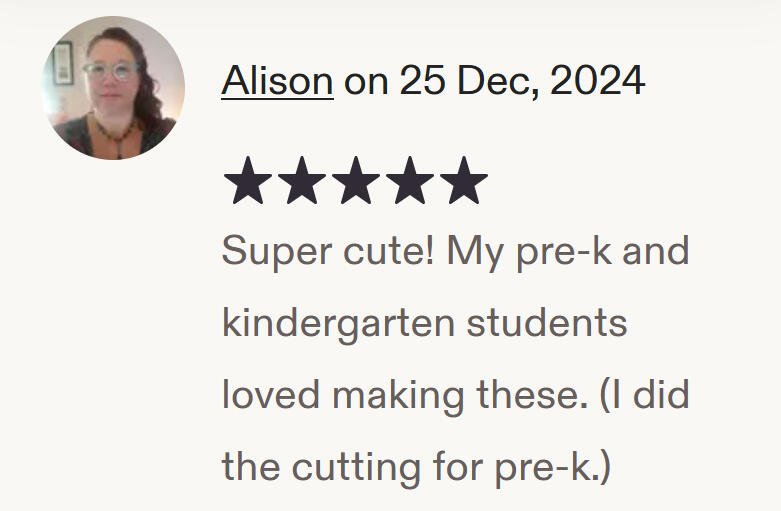
Task: Click the word "kindergarten" in the review
Action: point(338,324)
